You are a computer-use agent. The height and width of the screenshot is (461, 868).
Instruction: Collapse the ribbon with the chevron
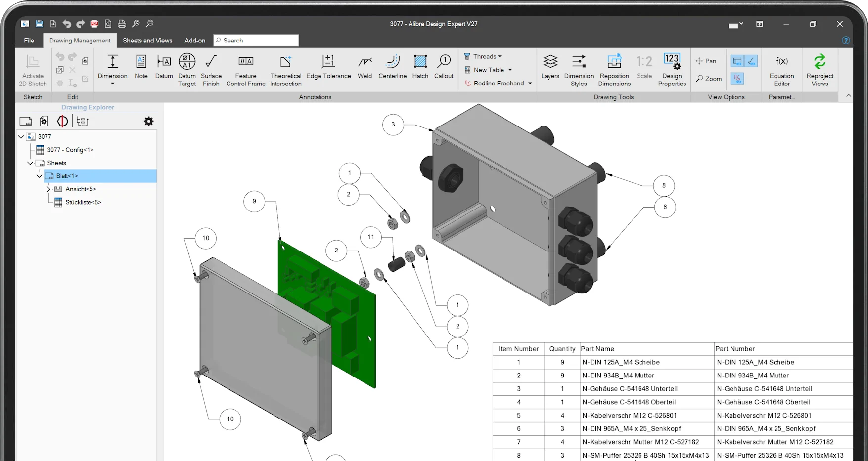coord(849,96)
